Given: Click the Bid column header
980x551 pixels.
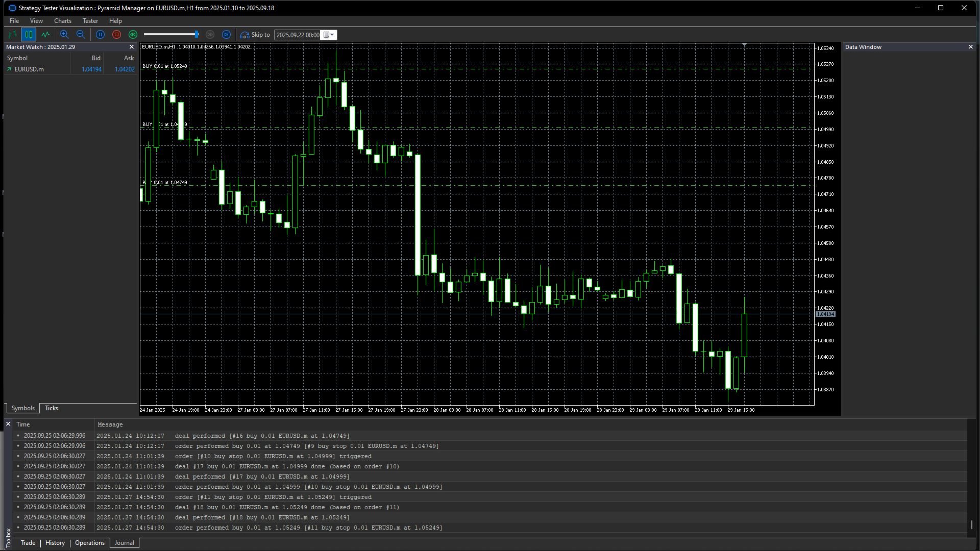Looking at the screenshot, I should click(x=96, y=58).
